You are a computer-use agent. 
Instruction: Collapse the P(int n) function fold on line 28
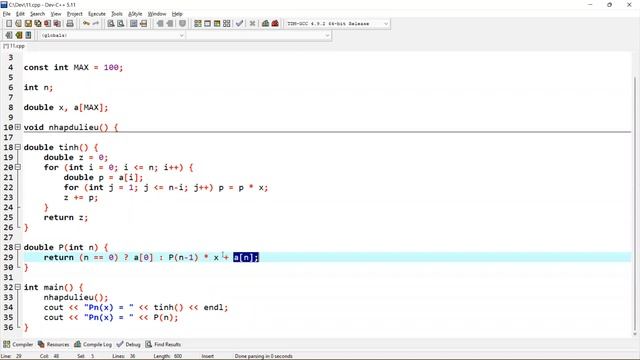click(18, 247)
